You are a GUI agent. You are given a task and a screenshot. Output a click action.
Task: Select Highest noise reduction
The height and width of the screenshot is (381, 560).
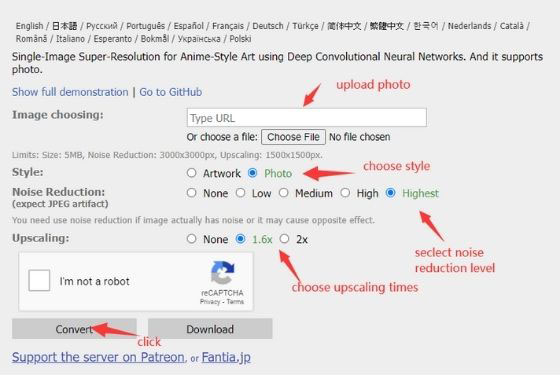pyautogui.click(x=391, y=193)
